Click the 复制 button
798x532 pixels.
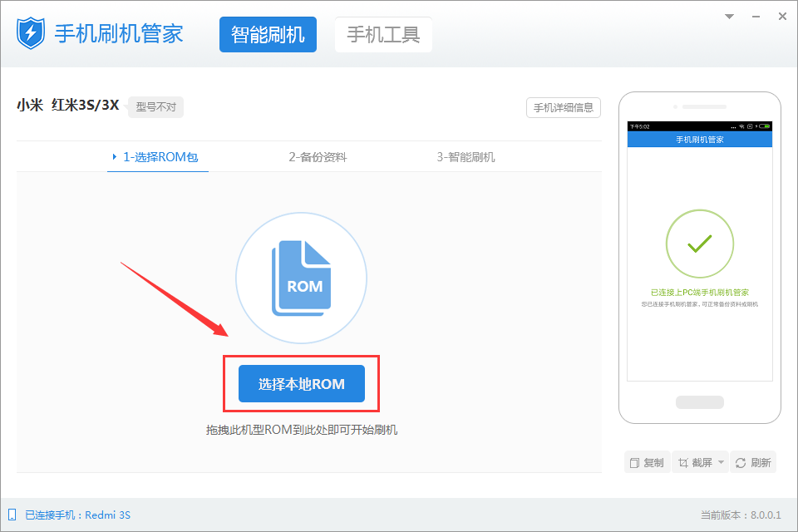(x=648, y=462)
